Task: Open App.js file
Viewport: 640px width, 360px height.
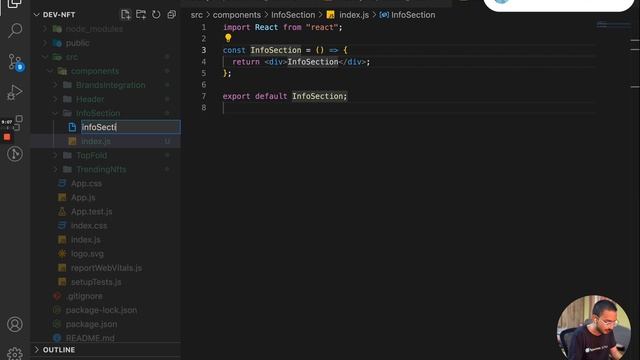Action: 83,198
